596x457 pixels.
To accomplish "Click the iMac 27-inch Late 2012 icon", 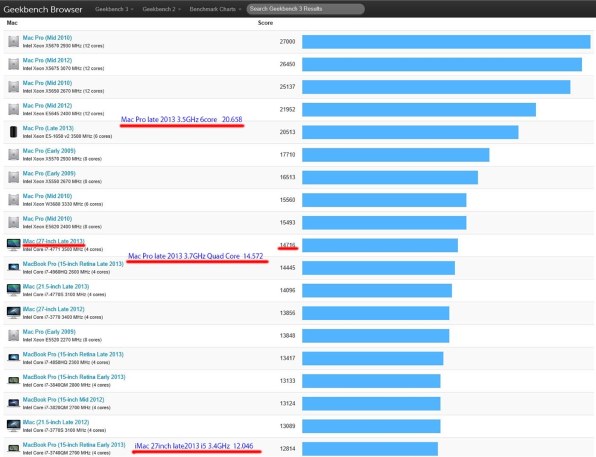I will pyautogui.click(x=14, y=313).
